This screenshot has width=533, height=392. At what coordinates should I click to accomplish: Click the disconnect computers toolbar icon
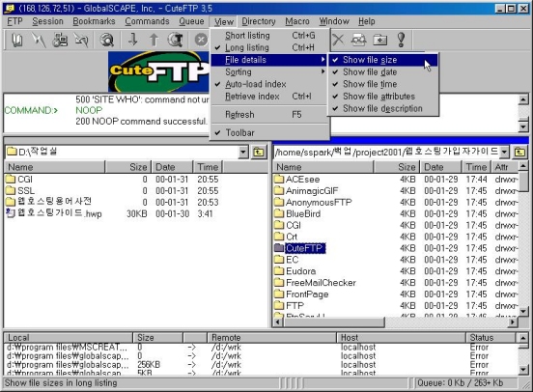60,41
